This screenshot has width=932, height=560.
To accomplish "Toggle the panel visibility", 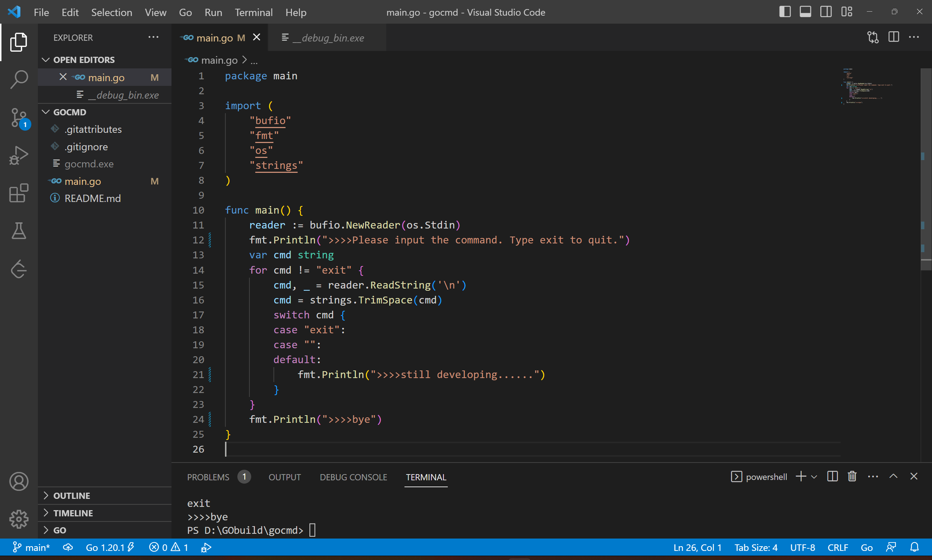I will click(x=806, y=12).
